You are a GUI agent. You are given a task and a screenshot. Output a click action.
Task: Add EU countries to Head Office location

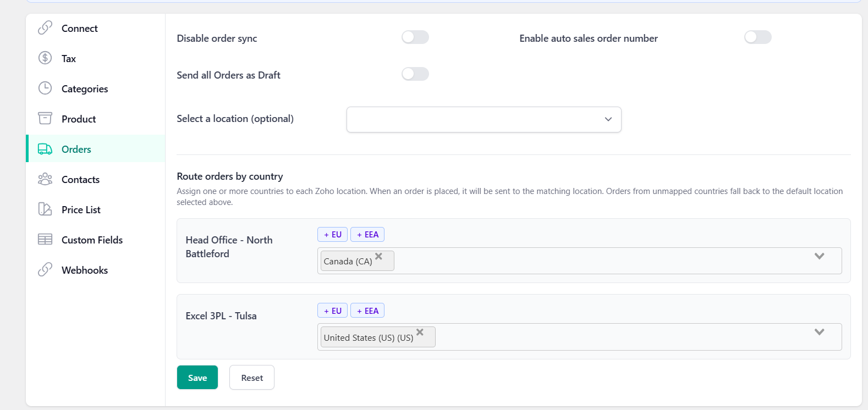pyautogui.click(x=332, y=235)
